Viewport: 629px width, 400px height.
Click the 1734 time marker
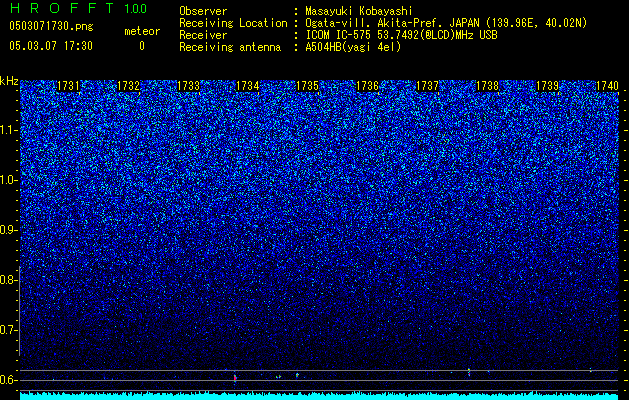pos(248,86)
